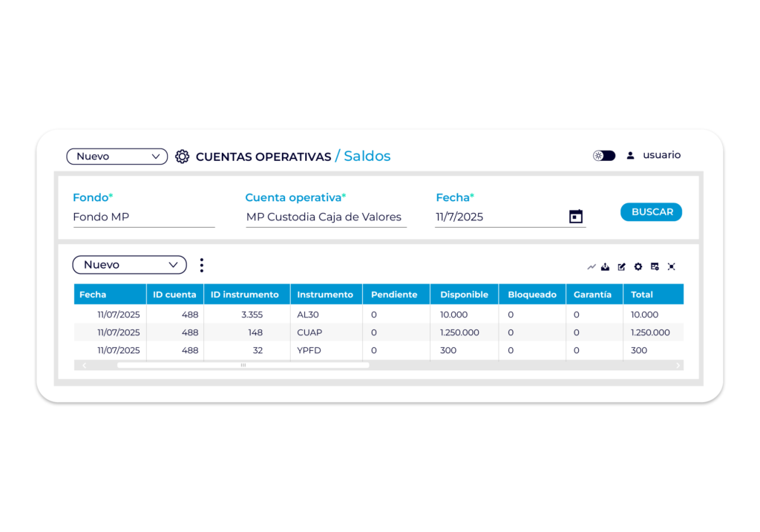The image size is (760, 532).
Task: Click the Saldos breadcrumb link
Action: [367, 156]
